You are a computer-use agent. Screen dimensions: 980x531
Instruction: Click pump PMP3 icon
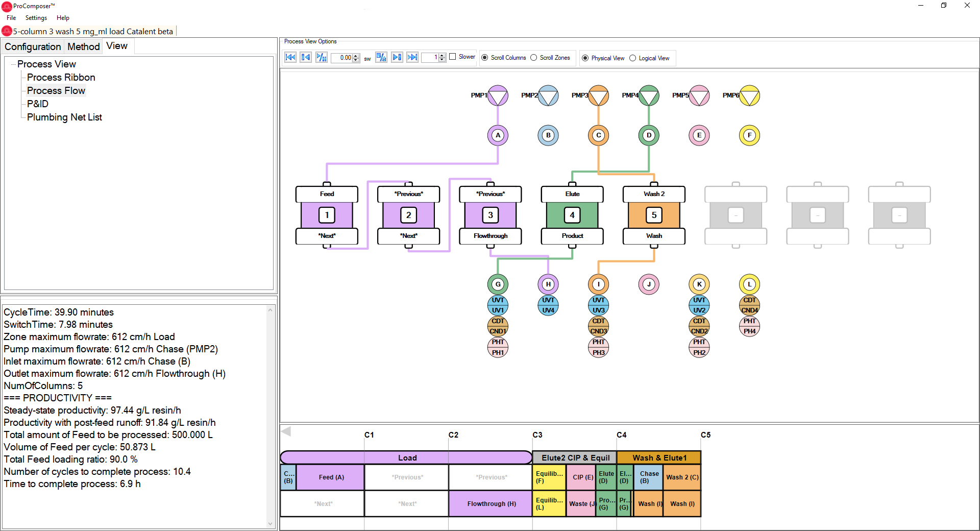tap(599, 95)
